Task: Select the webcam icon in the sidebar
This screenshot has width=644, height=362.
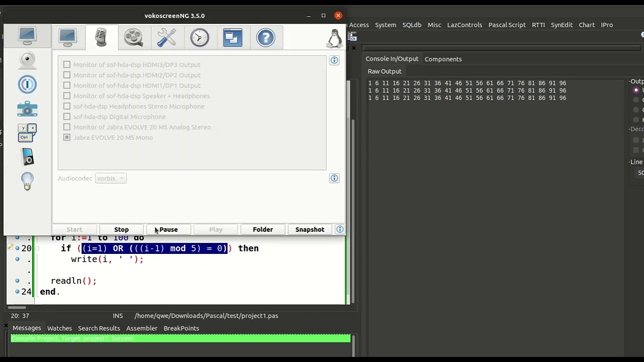Action: coord(27,60)
